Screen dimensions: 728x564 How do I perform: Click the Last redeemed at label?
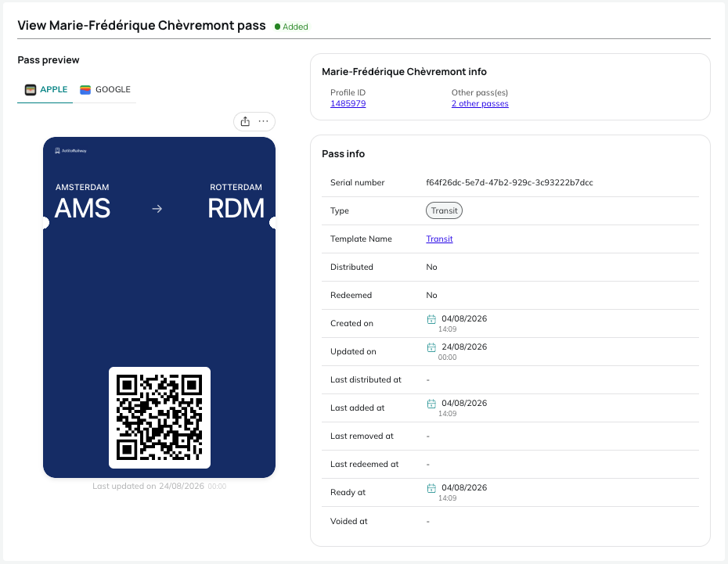(x=365, y=465)
